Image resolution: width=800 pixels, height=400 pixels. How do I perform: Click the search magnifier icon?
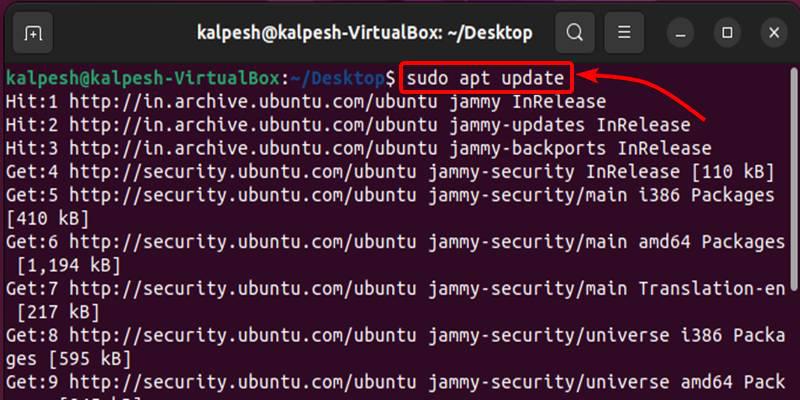coord(574,33)
